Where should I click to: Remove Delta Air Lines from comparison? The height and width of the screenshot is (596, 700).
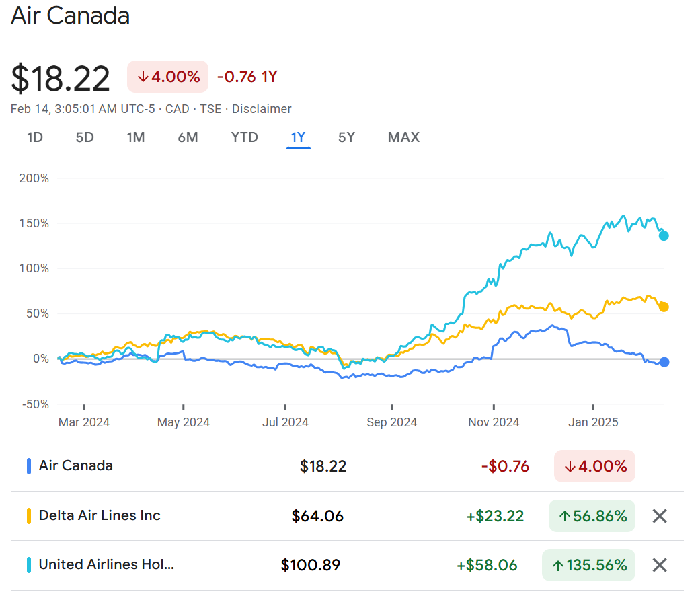660,516
